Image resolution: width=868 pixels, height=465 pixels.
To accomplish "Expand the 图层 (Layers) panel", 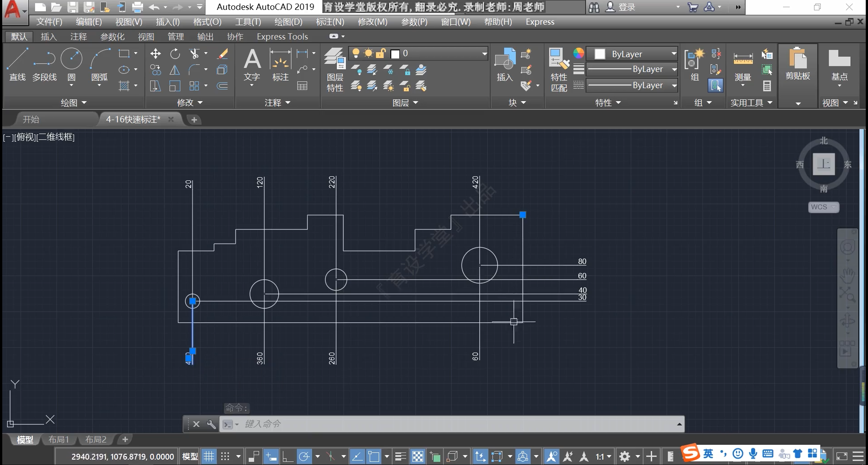I will 405,103.
